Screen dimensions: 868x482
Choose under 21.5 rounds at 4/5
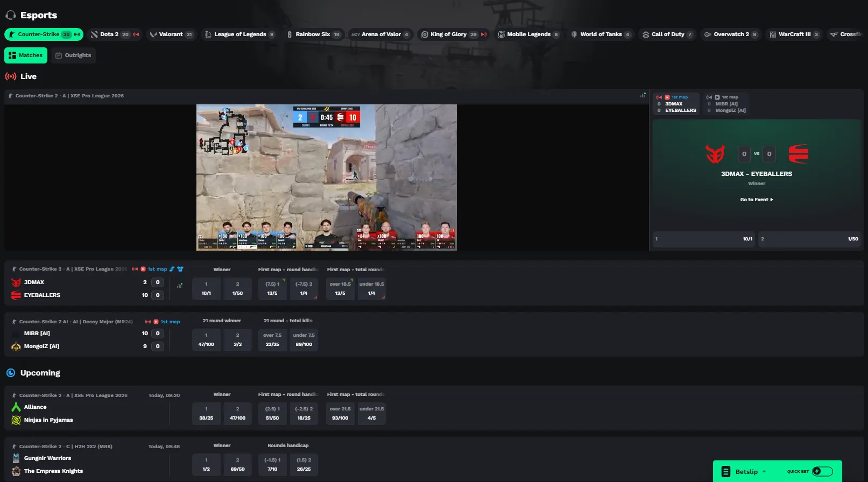point(371,414)
